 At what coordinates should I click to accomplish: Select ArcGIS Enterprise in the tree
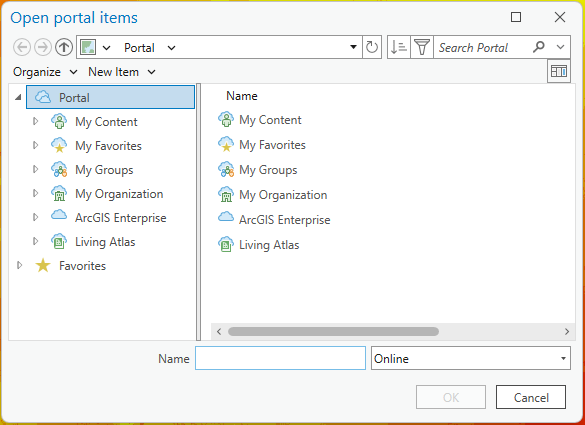click(121, 218)
